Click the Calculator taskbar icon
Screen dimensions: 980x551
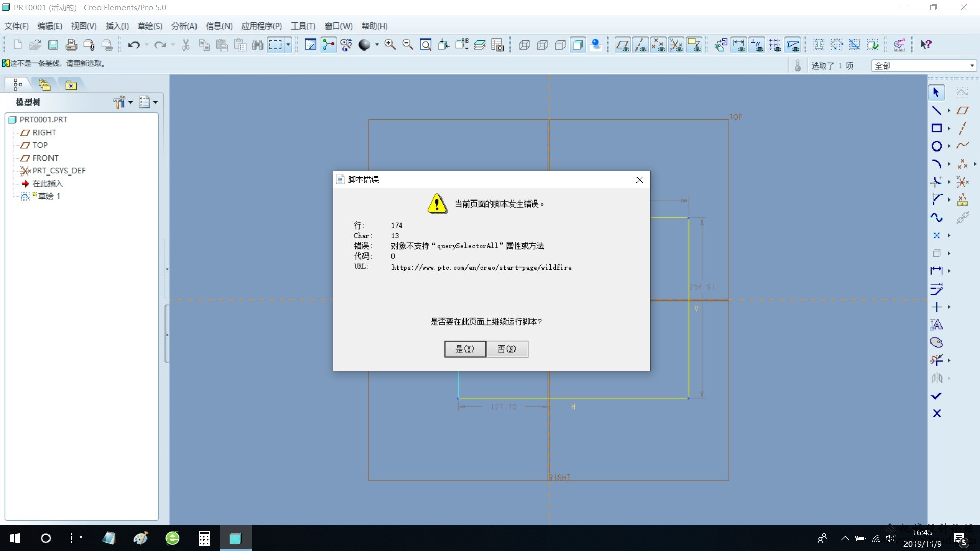204,538
